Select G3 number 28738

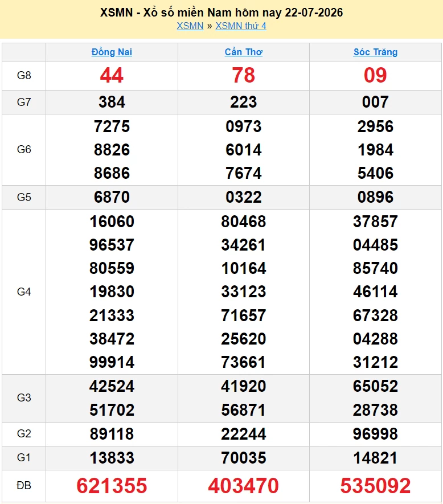[x=375, y=410]
